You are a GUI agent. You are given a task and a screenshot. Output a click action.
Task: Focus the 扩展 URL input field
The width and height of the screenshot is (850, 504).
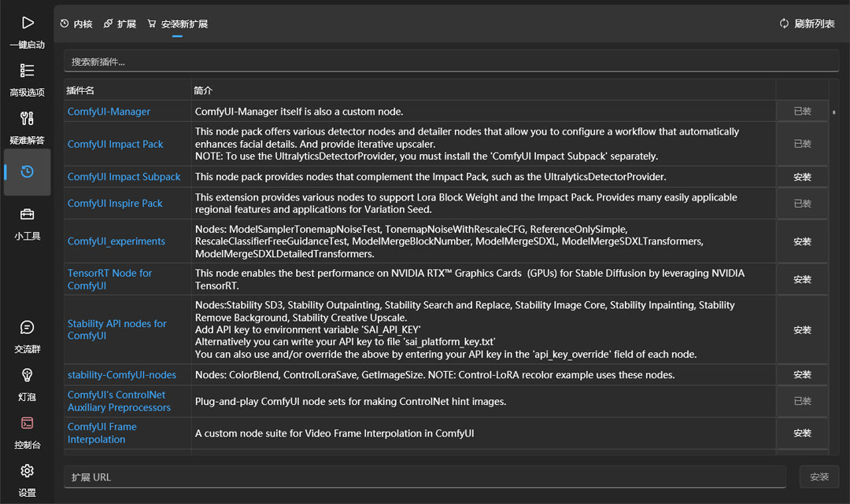point(424,477)
